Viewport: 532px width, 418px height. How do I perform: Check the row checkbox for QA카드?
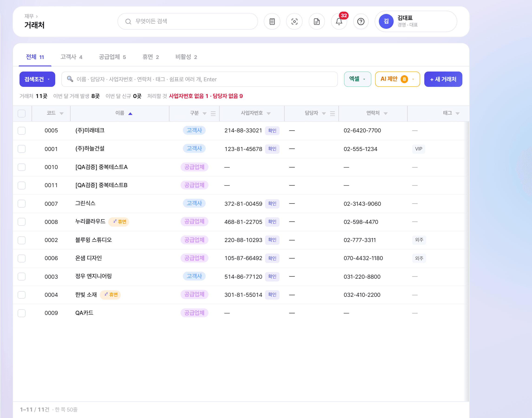tap(22, 313)
